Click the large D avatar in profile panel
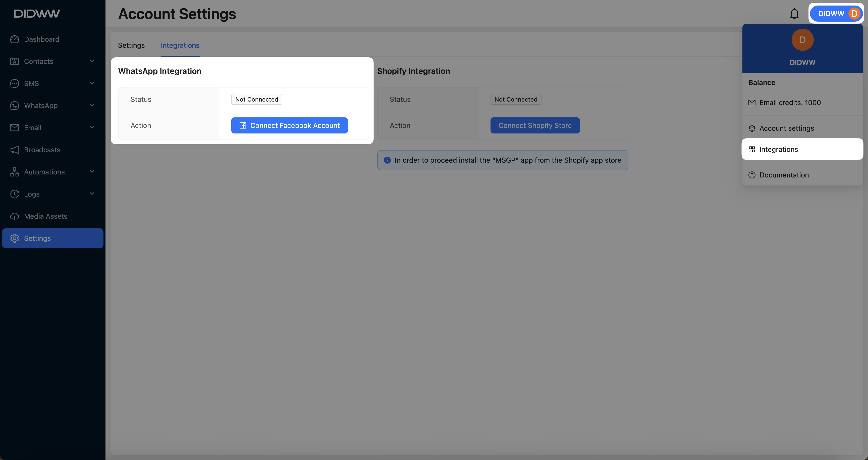Screen dimensions: 868x460 802,40
